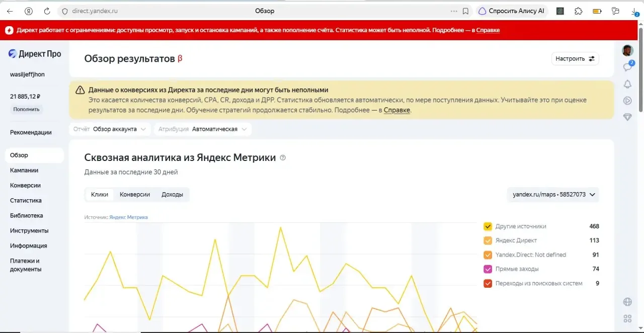
Task: Click Пополнить balance button
Action: [x=27, y=109]
